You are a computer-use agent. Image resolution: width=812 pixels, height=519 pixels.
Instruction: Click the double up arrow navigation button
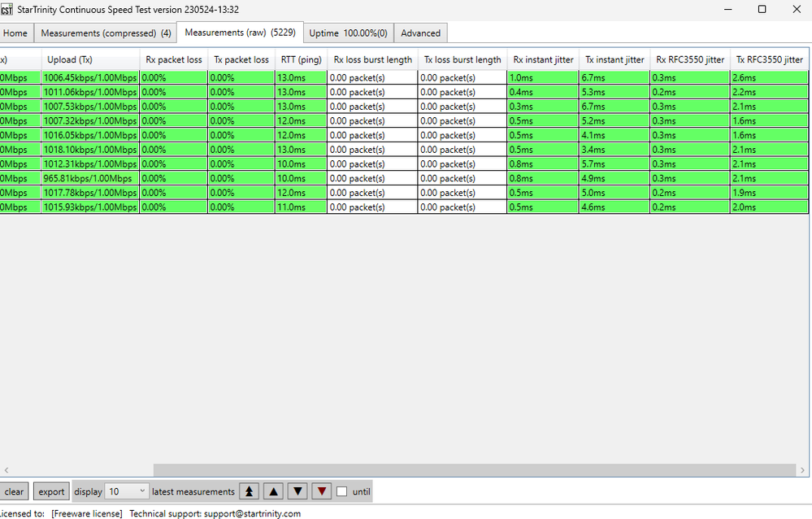point(249,491)
